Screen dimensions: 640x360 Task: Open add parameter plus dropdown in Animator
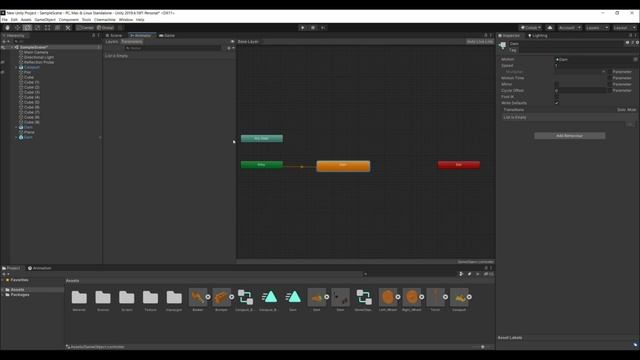(x=230, y=48)
